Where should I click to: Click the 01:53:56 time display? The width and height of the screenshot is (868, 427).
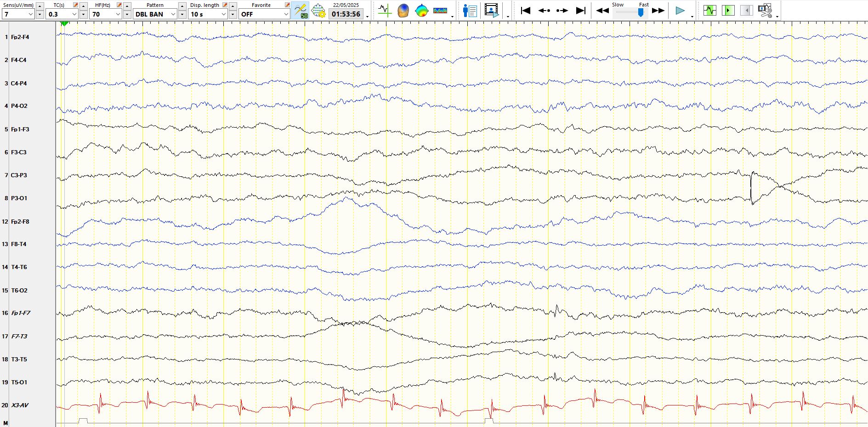click(x=346, y=14)
